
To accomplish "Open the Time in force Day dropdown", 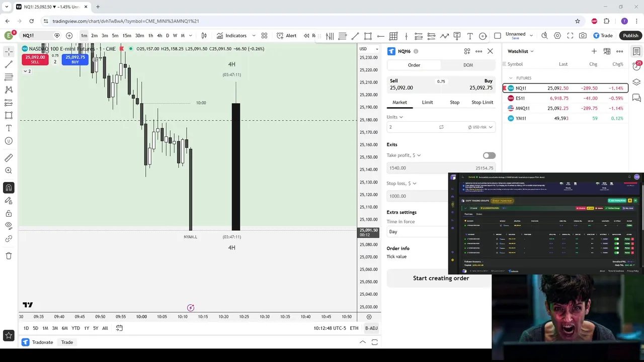I will point(417,232).
